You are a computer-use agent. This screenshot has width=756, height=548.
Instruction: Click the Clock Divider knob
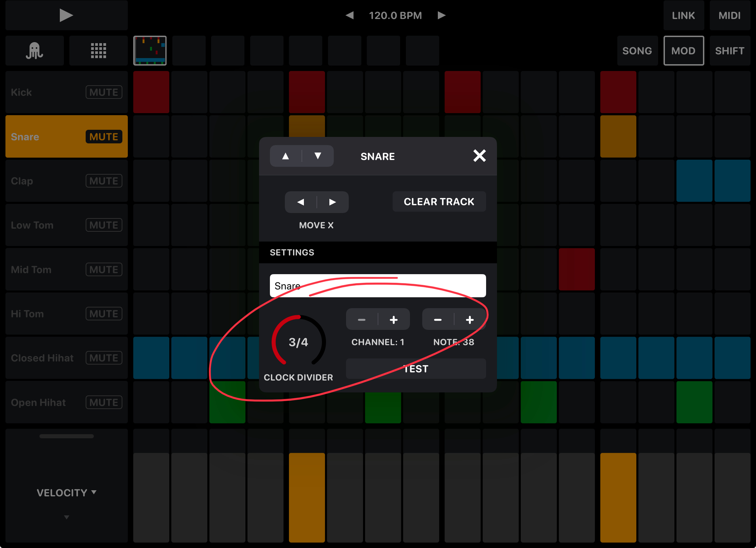click(298, 341)
